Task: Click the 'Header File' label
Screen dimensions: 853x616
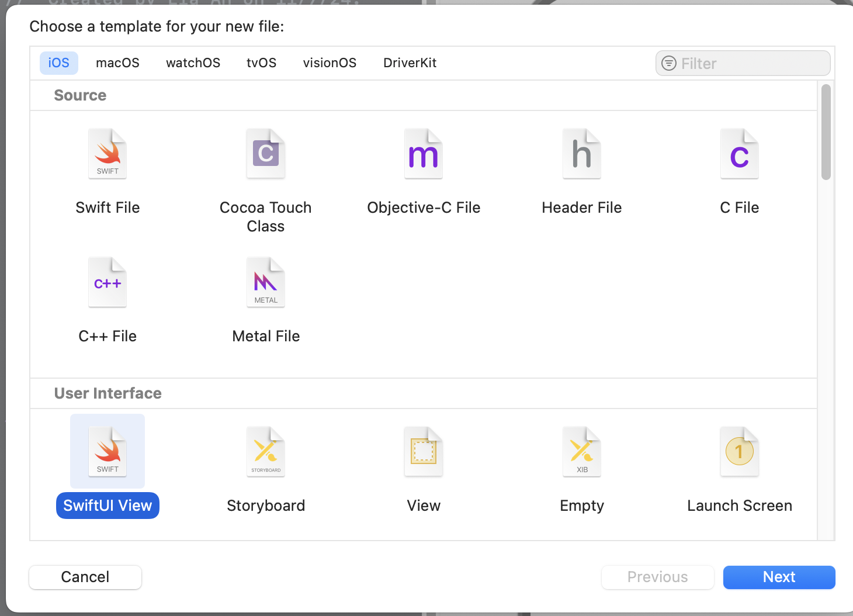Action: (582, 207)
